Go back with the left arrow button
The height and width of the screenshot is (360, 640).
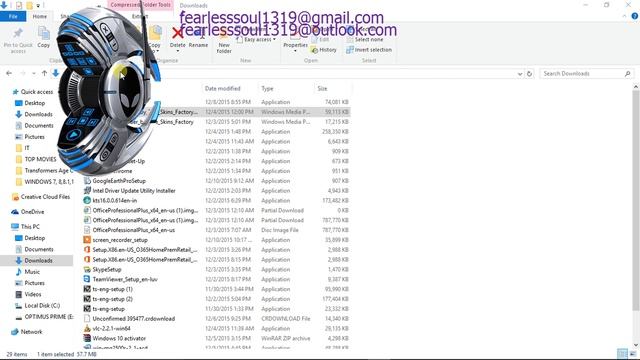pyautogui.click(x=9, y=73)
